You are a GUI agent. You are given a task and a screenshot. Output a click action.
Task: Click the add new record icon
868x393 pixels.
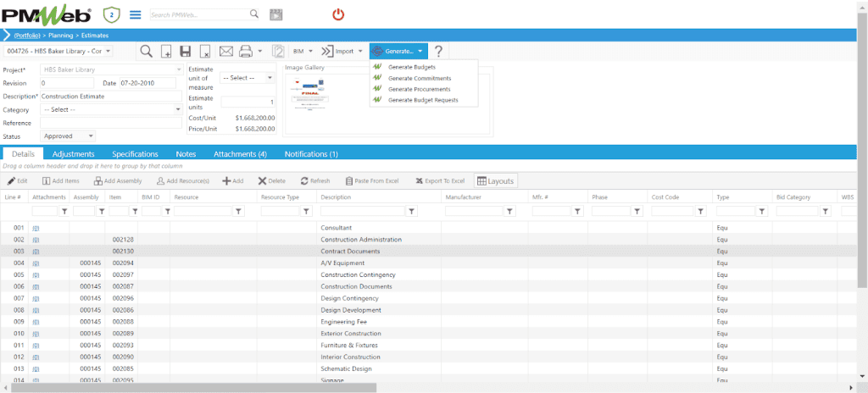[x=166, y=52]
